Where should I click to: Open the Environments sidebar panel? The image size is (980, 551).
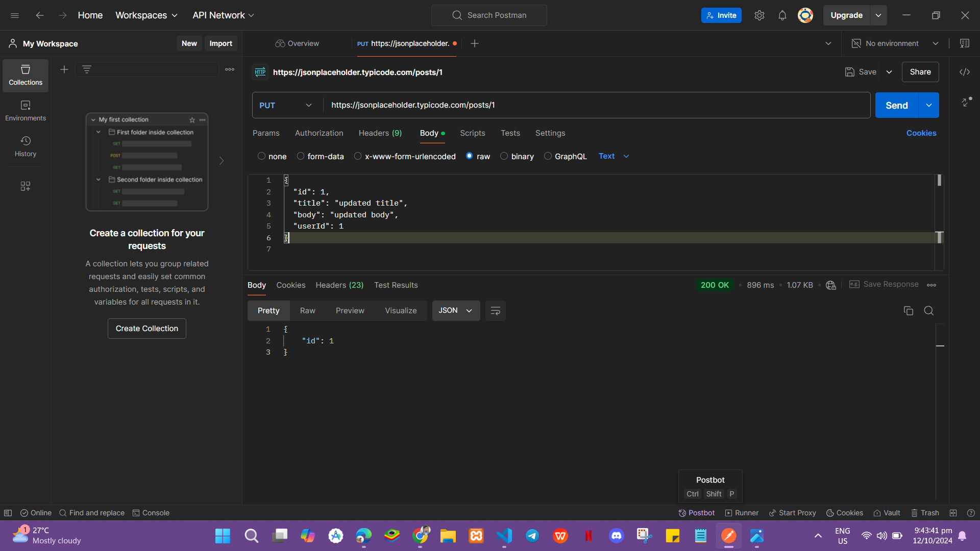click(26, 111)
